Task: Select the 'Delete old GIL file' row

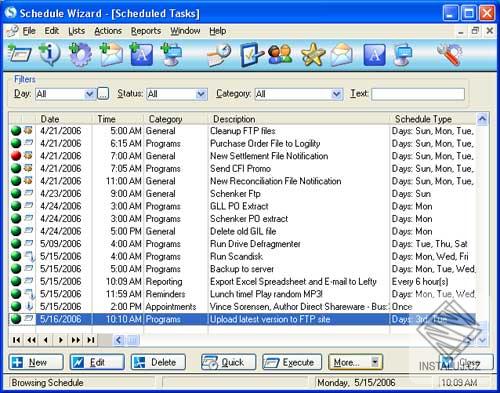Action: click(x=242, y=231)
